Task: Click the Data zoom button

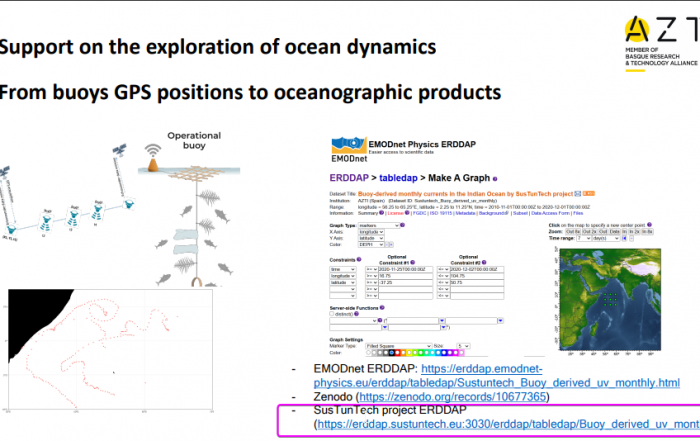Action: pos(614,232)
